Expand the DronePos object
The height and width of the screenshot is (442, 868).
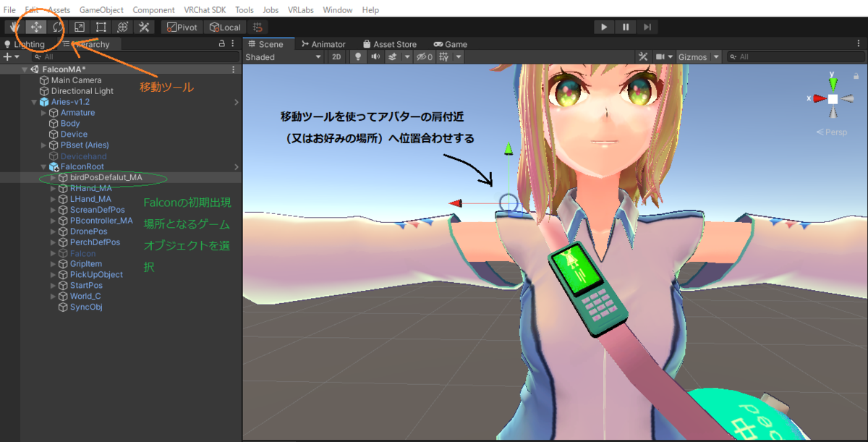(x=53, y=231)
